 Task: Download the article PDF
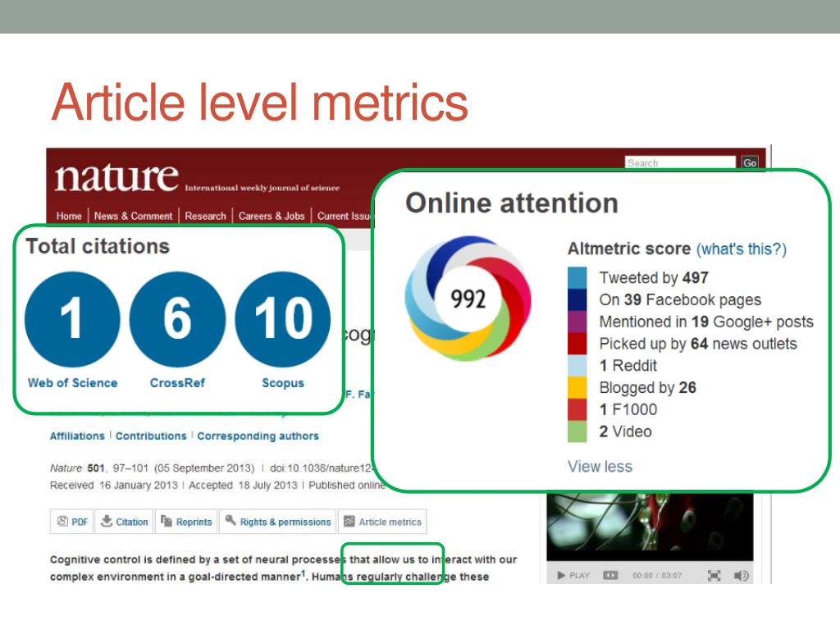(x=72, y=522)
